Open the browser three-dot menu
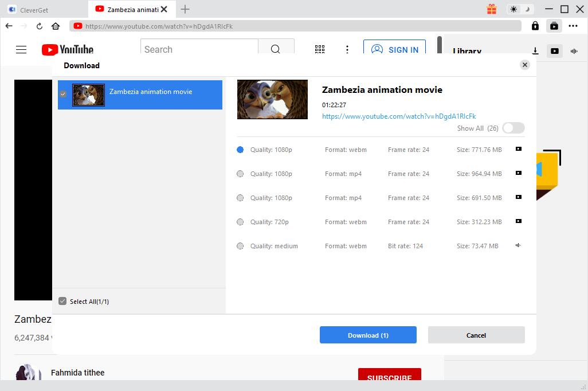The image size is (588, 391). (573, 26)
